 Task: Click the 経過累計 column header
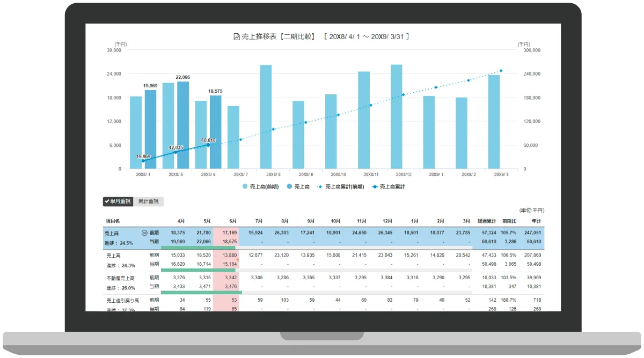[486, 220]
